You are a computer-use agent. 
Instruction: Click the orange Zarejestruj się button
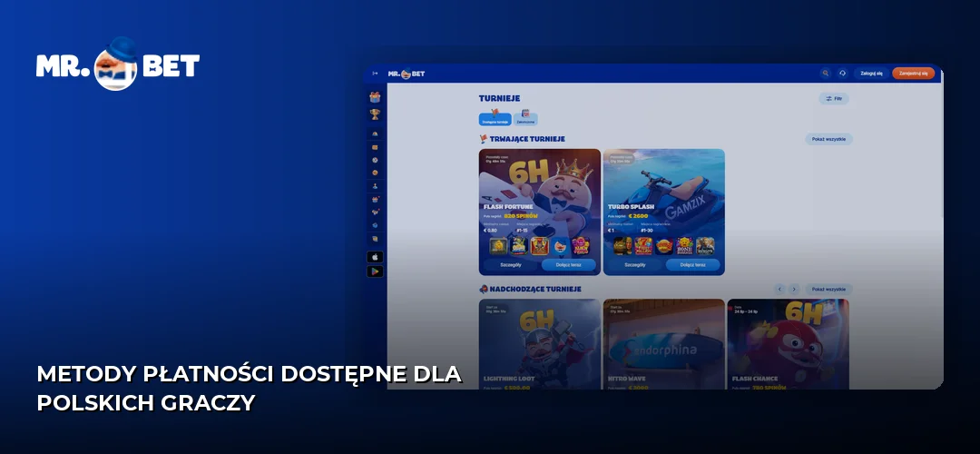[x=913, y=74]
